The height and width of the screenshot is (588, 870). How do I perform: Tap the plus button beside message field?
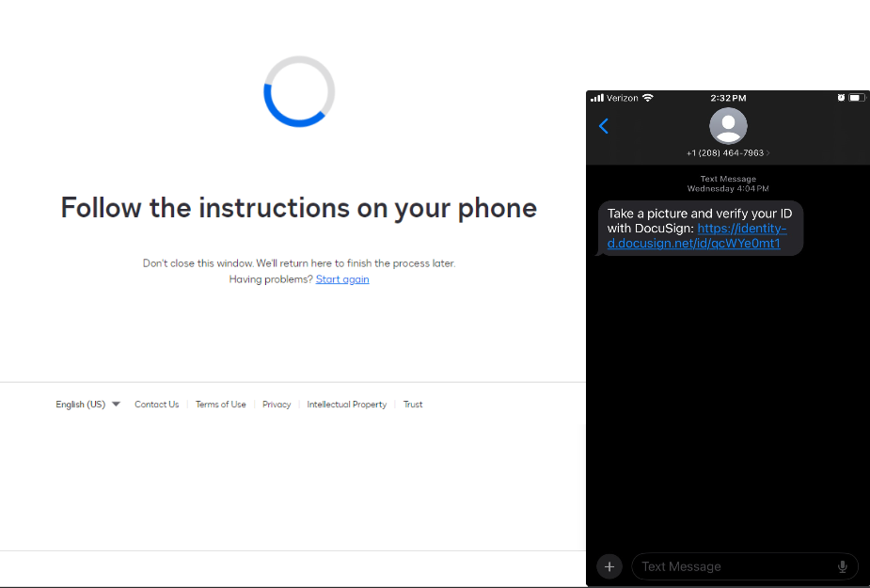click(x=609, y=566)
